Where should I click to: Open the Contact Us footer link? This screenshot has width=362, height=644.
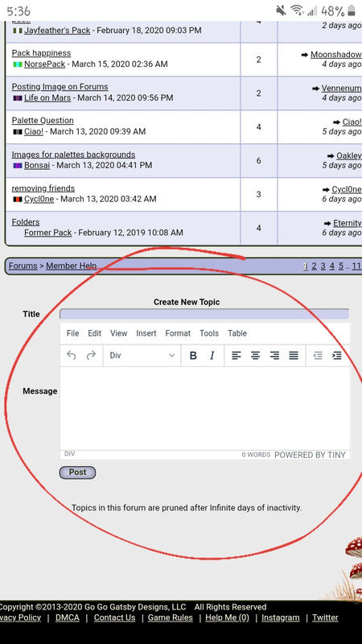coord(114,617)
